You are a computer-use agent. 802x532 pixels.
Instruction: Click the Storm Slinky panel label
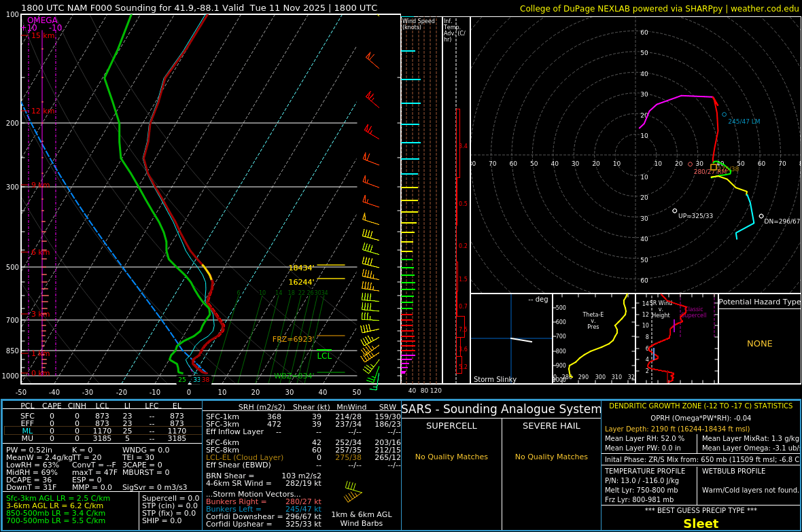tap(495, 379)
